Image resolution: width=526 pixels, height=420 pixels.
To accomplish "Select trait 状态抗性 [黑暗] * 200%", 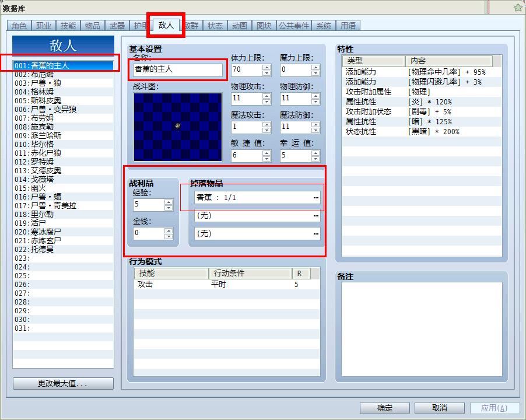I will (422, 131).
